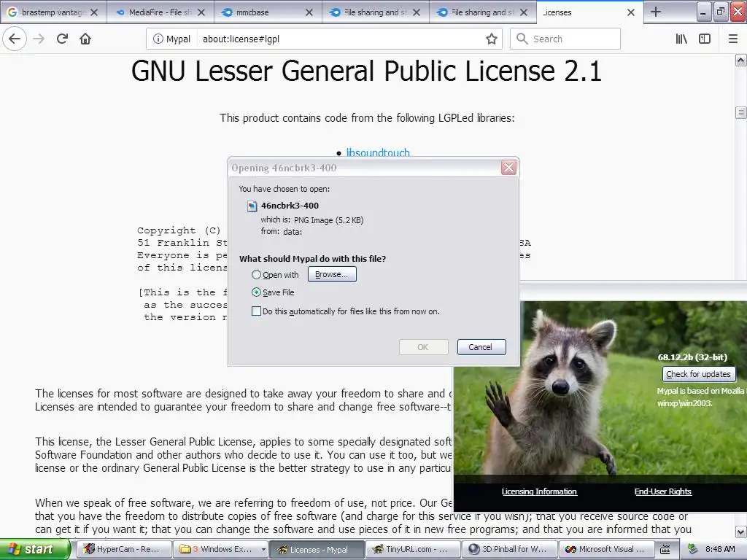Viewport: 747px width, 560px height.
Task: Click the PNG Image (5.2 KB) text
Action: tap(329, 220)
